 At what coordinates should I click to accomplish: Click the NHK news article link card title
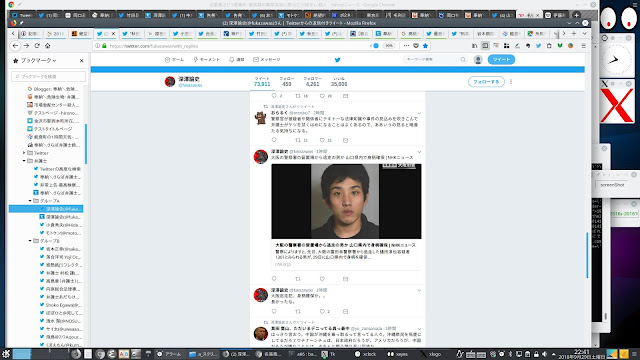click(345, 245)
